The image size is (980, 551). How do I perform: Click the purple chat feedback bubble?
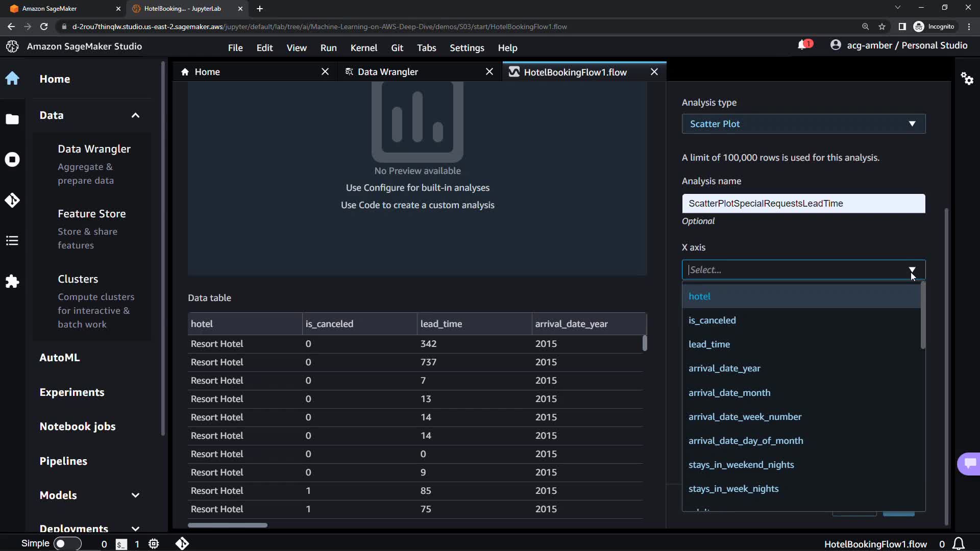pos(969,463)
